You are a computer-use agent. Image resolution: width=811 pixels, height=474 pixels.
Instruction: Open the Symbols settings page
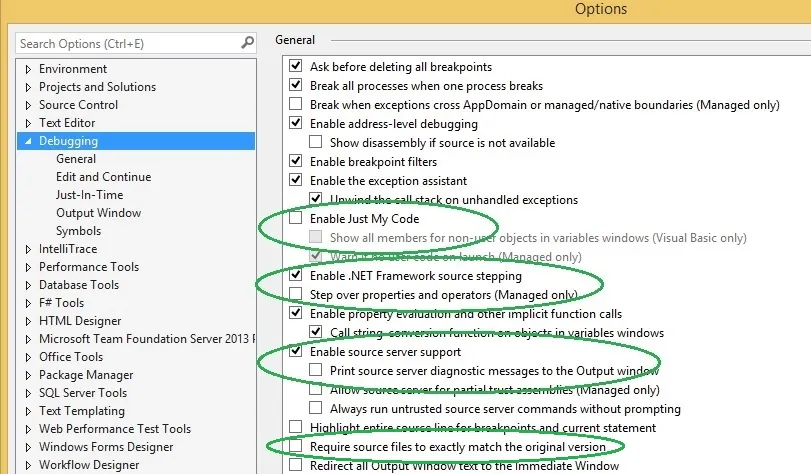pos(78,231)
